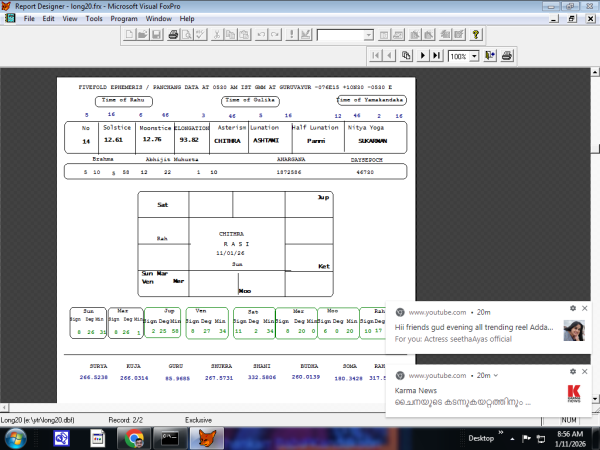Open the Program menu
Screen dimensions: 600x450
pos(124,18)
